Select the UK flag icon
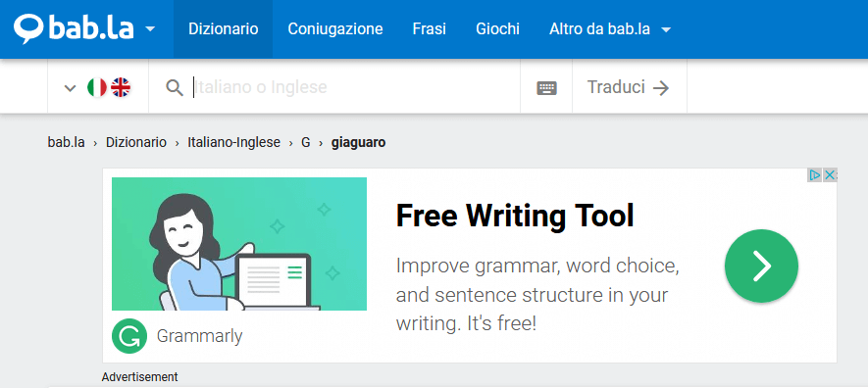The width and height of the screenshot is (868, 388). click(x=121, y=87)
